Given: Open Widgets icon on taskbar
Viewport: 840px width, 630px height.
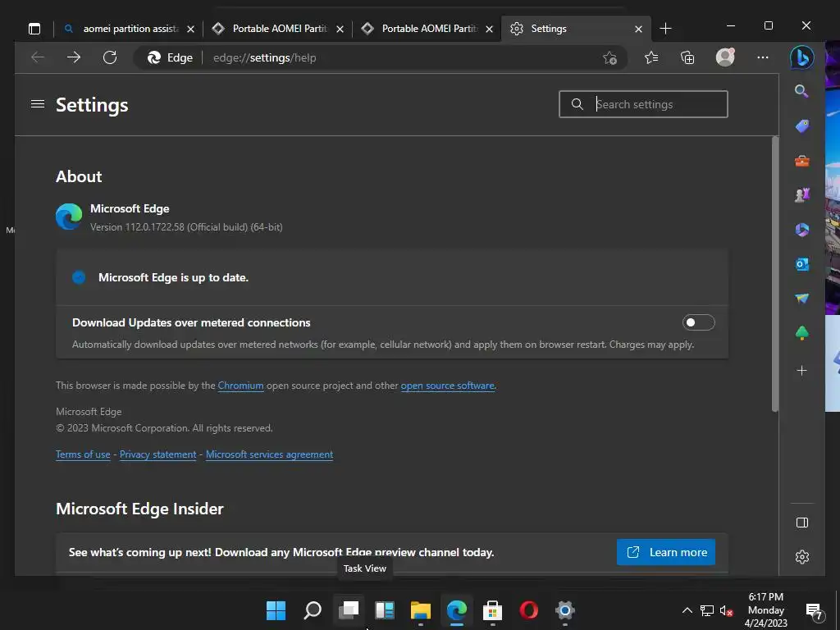Looking at the screenshot, I should click(x=385, y=610).
